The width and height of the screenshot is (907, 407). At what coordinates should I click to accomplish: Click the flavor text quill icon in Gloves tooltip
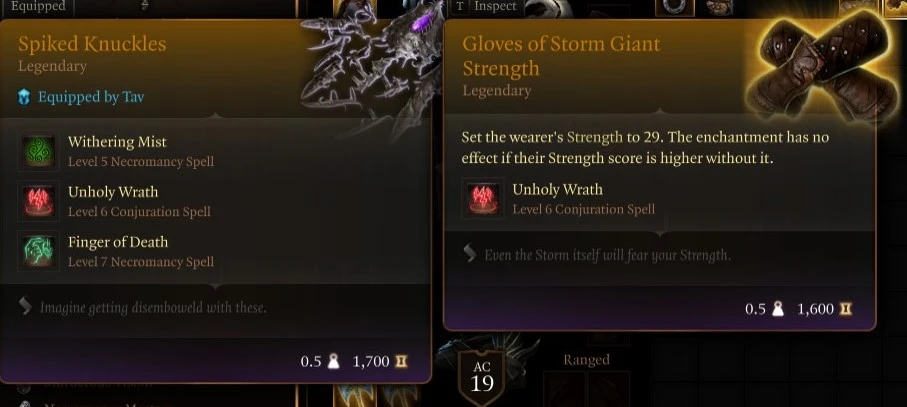tap(470, 254)
